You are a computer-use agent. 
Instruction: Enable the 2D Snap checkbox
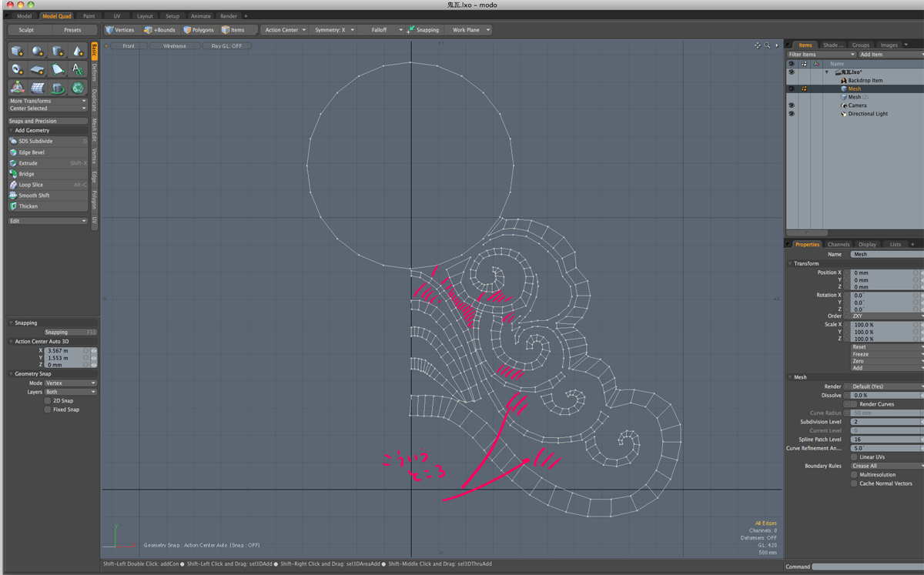click(48, 401)
